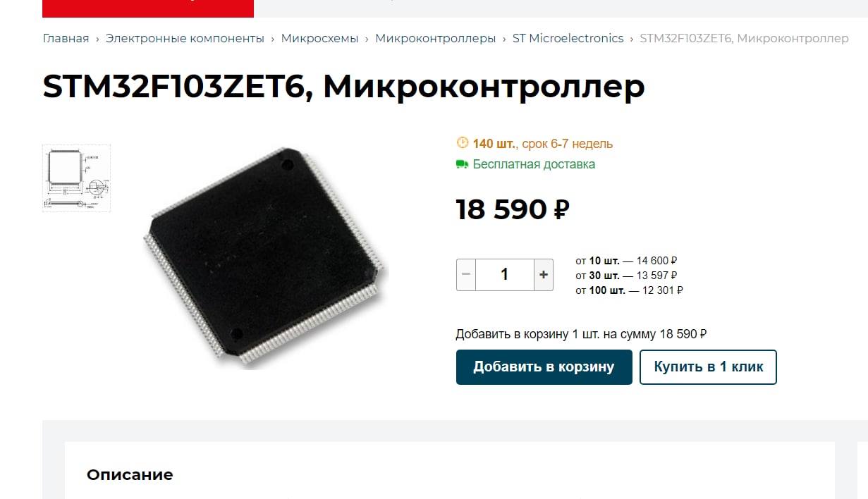This screenshot has width=868, height=499.
Task: Open the Микросхемы breadcrumb link
Action: [319, 38]
